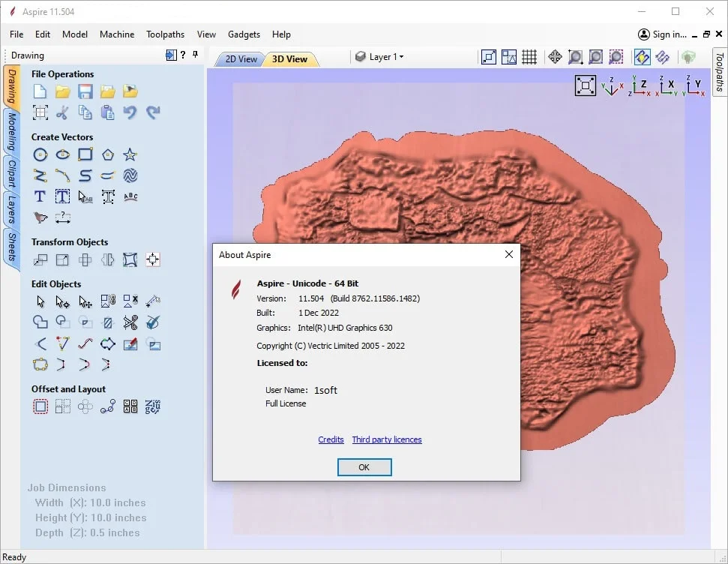The image size is (728, 564).
Task: Toggle the Drawing panel auto-hide pin
Action: 196,55
